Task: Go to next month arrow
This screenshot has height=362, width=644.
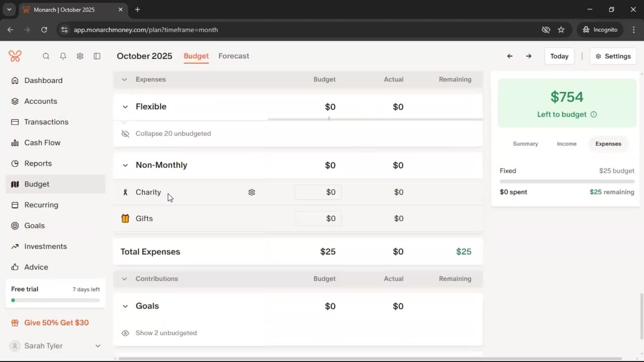Action: (x=529, y=56)
